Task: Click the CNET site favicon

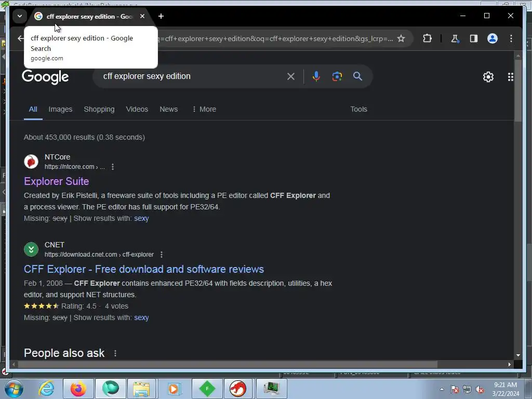Action: [31, 249]
